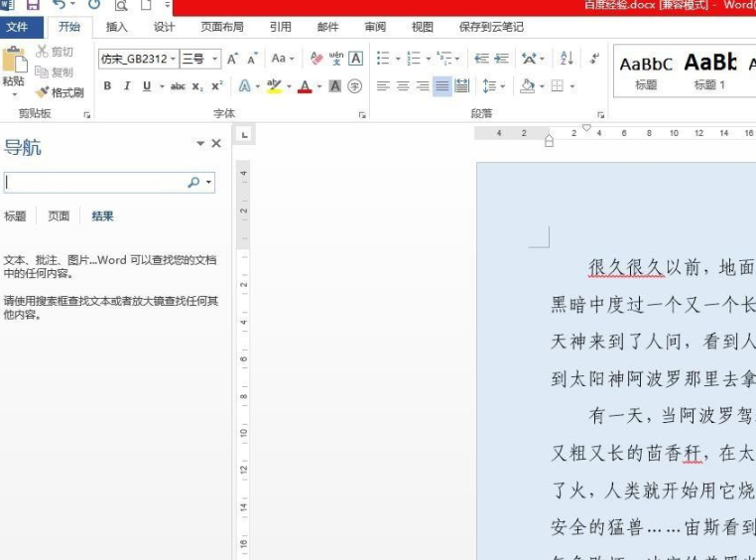Switch to the 页面布局 Page Layout tab
The image size is (756, 560).
tap(222, 27)
